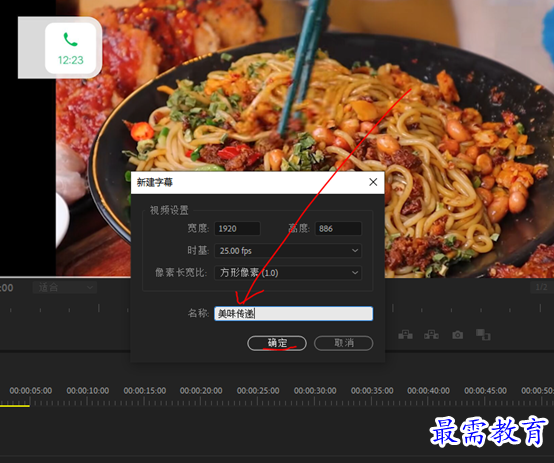Image resolution: width=554 pixels, height=463 pixels.
Task: Click the 12:23 time label on call widget
Action: pos(71,60)
